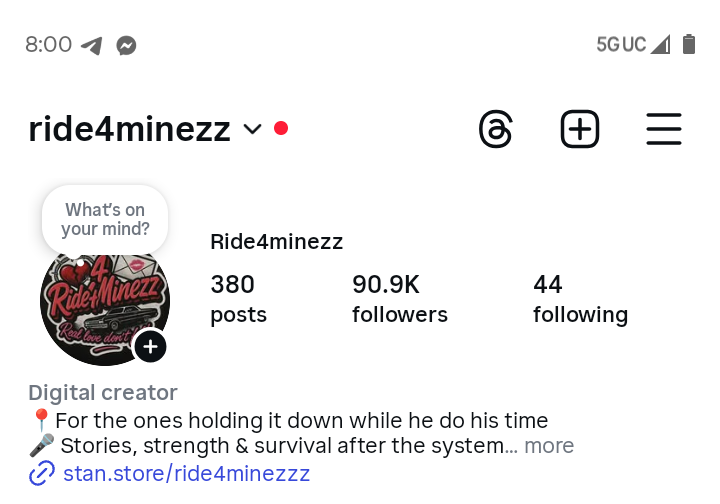Tap the Messenger notification icon

click(126, 45)
